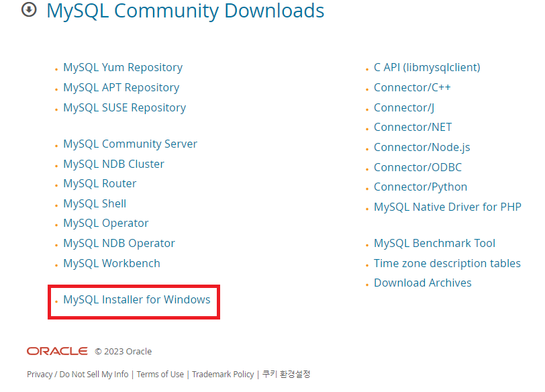This screenshot has width=545, height=392.
Task: Open the Connector/Node.js link
Action: [x=422, y=148]
